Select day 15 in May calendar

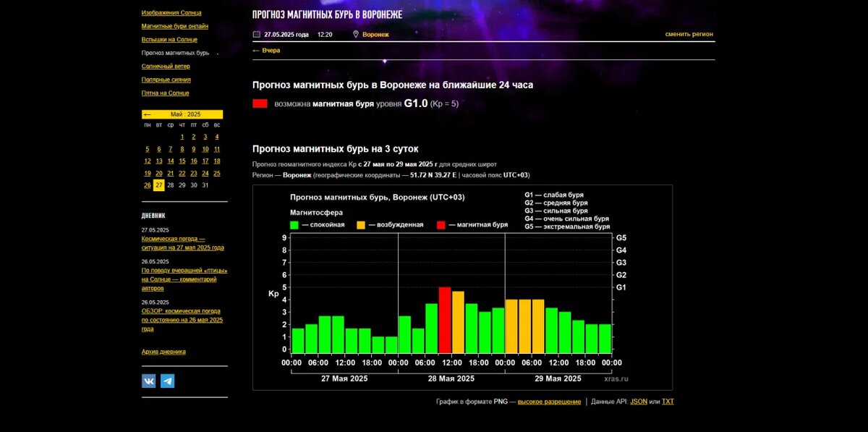pos(182,161)
